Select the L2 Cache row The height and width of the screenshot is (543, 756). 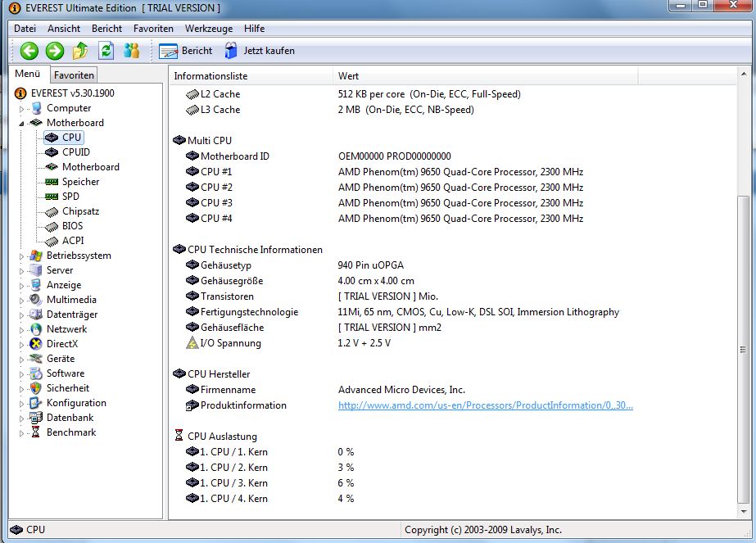coord(452,94)
